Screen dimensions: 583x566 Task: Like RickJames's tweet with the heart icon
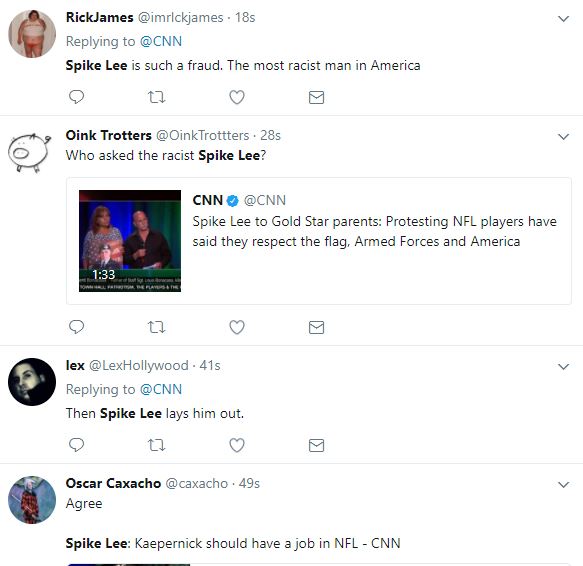coord(237,97)
